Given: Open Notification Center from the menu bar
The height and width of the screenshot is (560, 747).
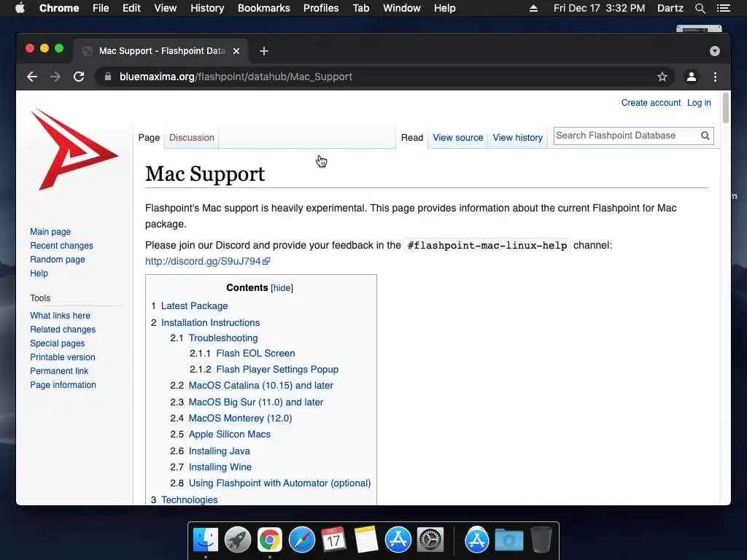Looking at the screenshot, I should [x=724, y=8].
